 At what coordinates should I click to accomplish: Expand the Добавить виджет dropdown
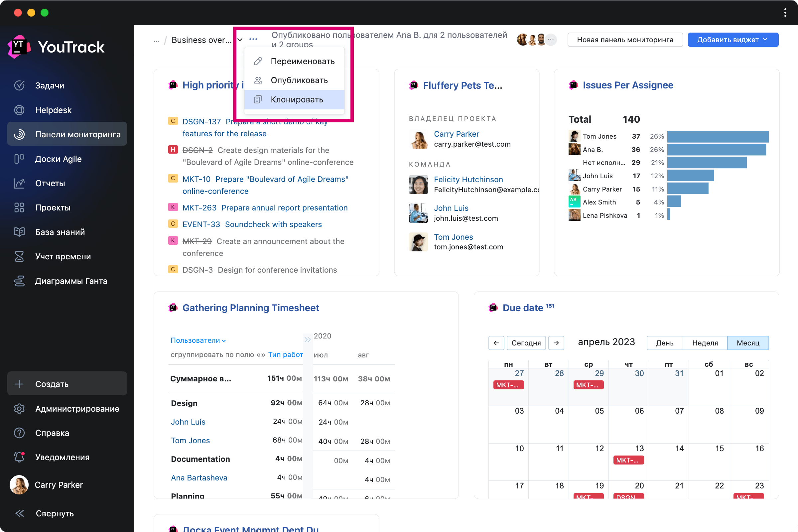[x=732, y=40]
